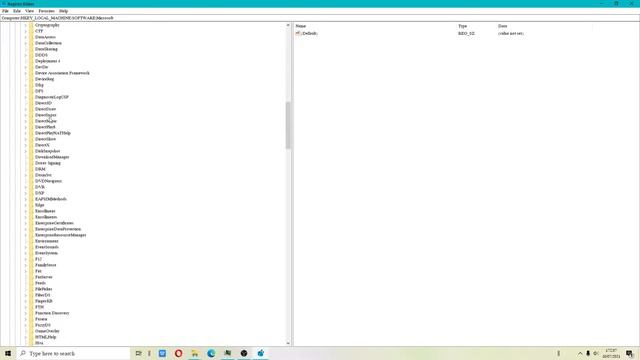The image size is (640, 360).
Task: Open the Favorites menu
Action: pyautogui.click(x=46, y=11)
